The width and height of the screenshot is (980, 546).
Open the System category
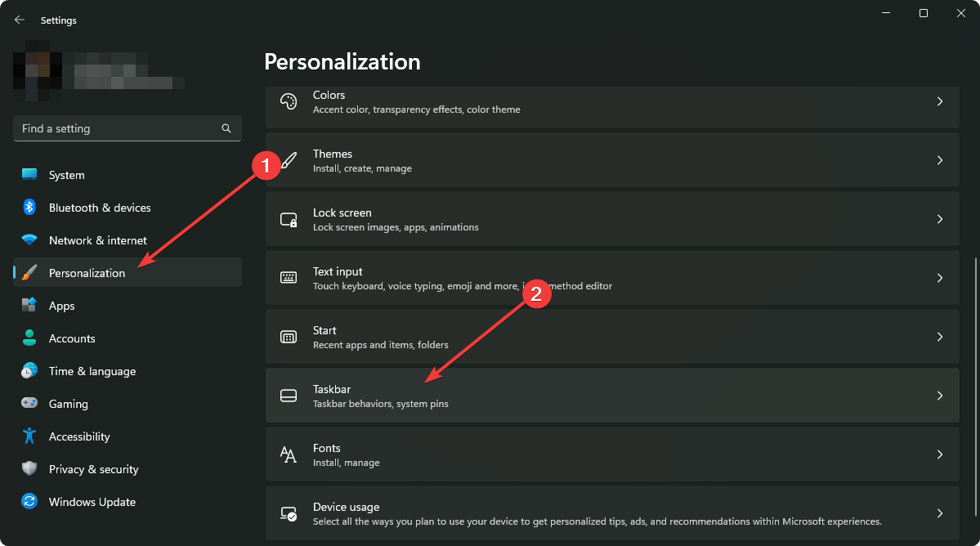pyautogui.click(x=66, y=175)
